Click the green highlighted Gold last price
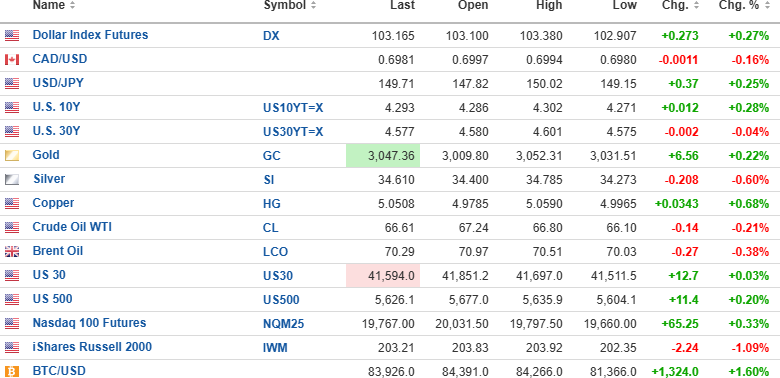Screen dimensions: 780x378 click(x=383, y=156)
